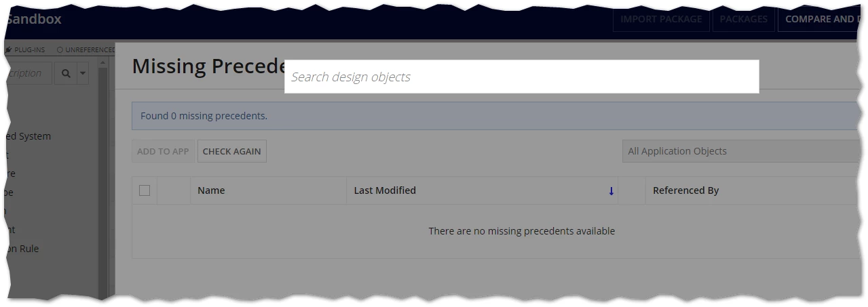Open search options dropdown arrow beside magnifier
868x307 pixels.
click(x=83, y=73)
